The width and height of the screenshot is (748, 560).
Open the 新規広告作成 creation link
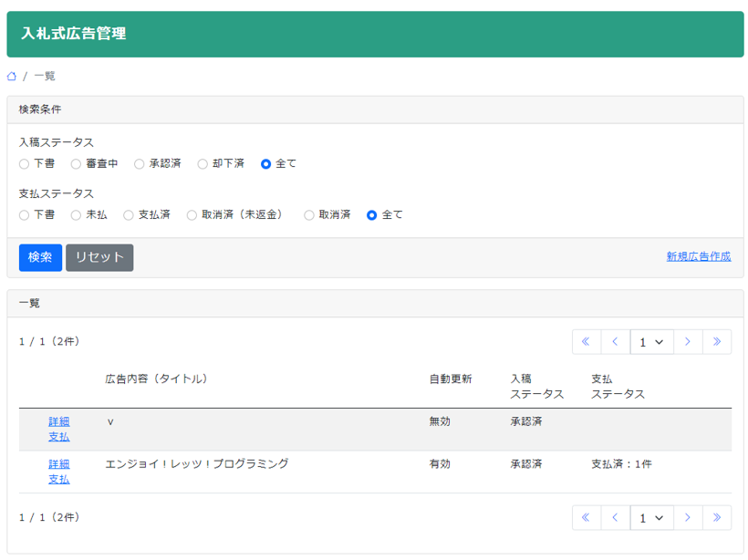pos(697,257)
